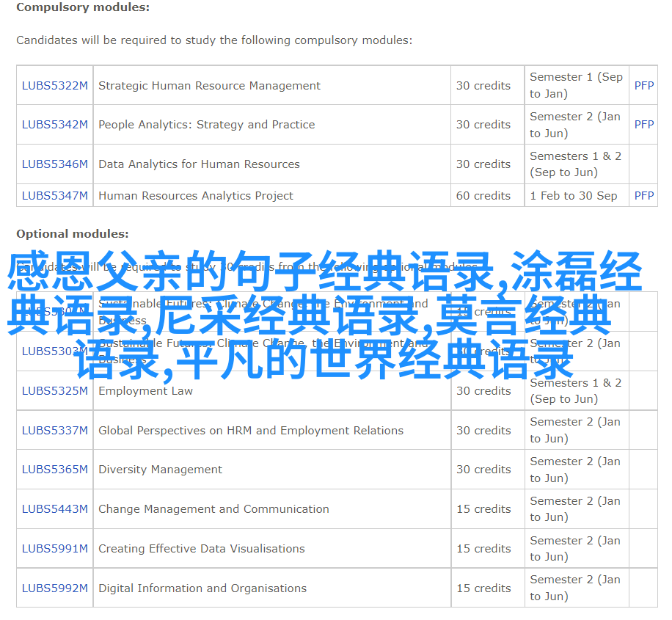Click the 60 credits cell
The height and width of the screenshot is (620, 672).
pyautogui.click(x=483, y=196)
